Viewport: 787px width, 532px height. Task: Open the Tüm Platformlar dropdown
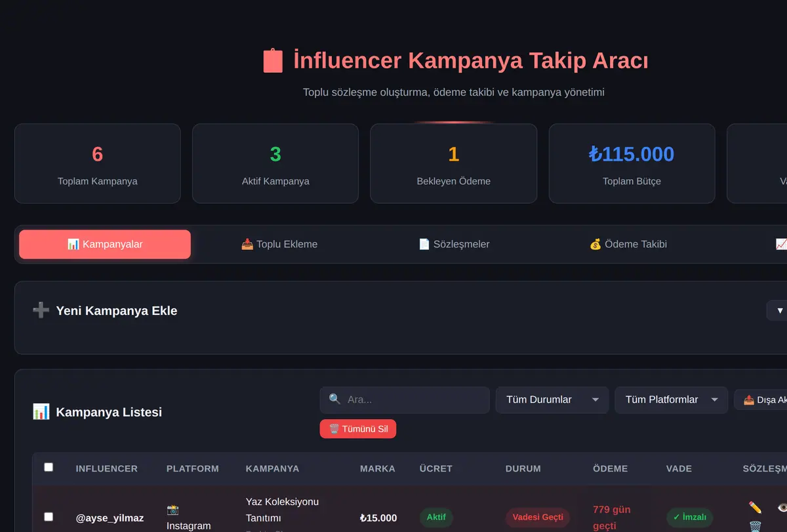point(671,399)
